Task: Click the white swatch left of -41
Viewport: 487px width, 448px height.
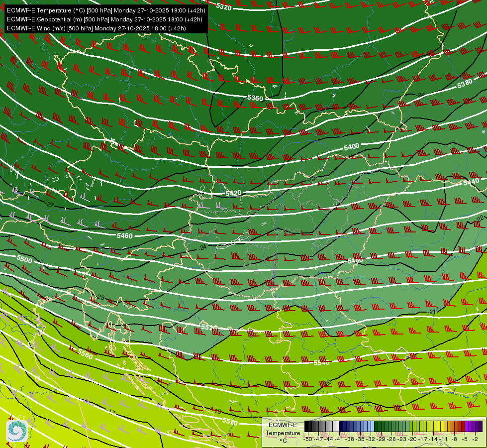Action: click(x=338, y=426)
